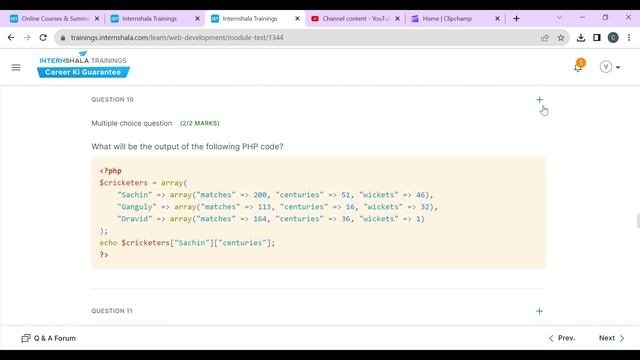Image resolution: width=640 pixels, height=360 pixels.
Task: View site information lock icon
Action: pos(63,38)
